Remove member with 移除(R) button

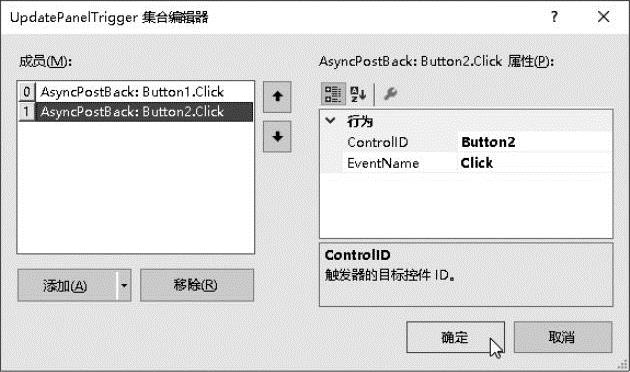click(197, 285)
